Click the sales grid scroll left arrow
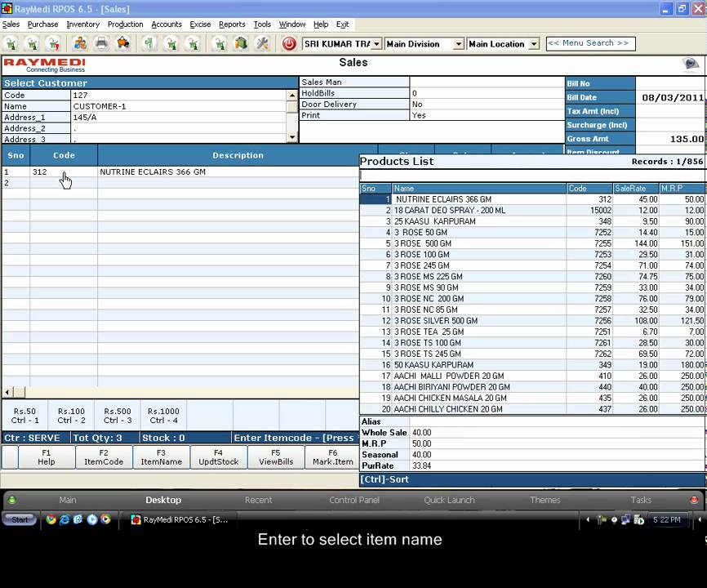This screenshot has height=588, width=707. click(7, 392)
